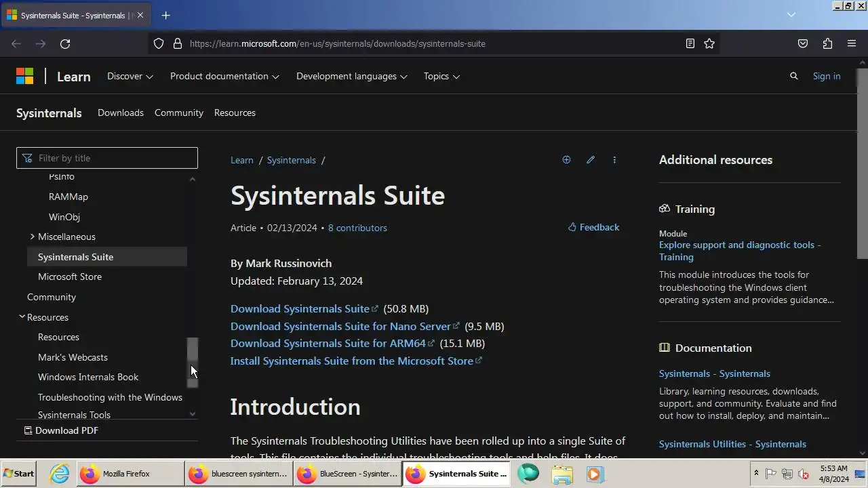868x488 pixels.
Task: Select Mark's Webcasts in sidebar
Action: (73, 357)
